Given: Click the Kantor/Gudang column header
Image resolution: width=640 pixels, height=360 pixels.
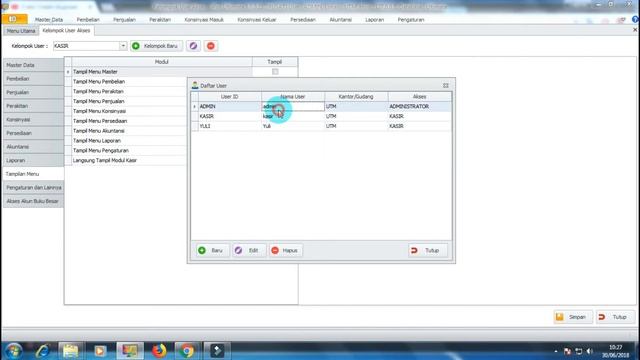Looking at the screenshot, I should point(356,97).
